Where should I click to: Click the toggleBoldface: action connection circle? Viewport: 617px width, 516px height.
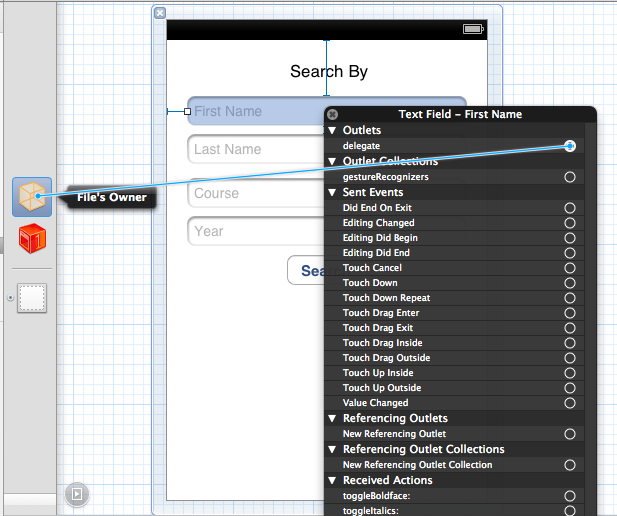point(570,496)
